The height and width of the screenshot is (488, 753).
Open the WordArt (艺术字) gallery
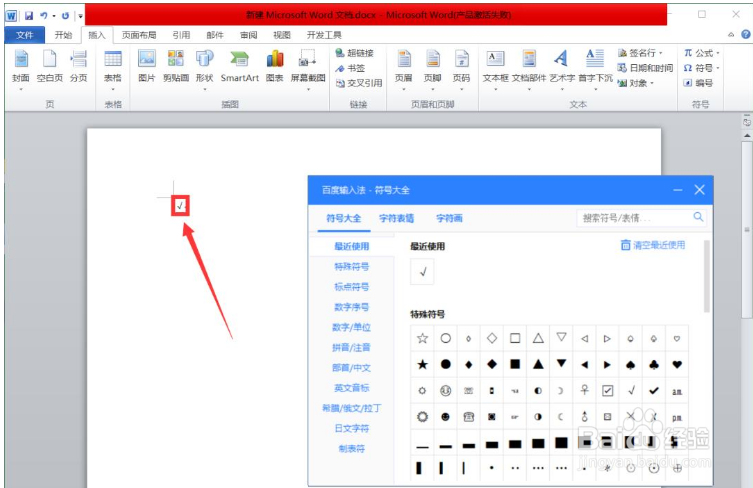pyautogui.click(x=561, y=70)
